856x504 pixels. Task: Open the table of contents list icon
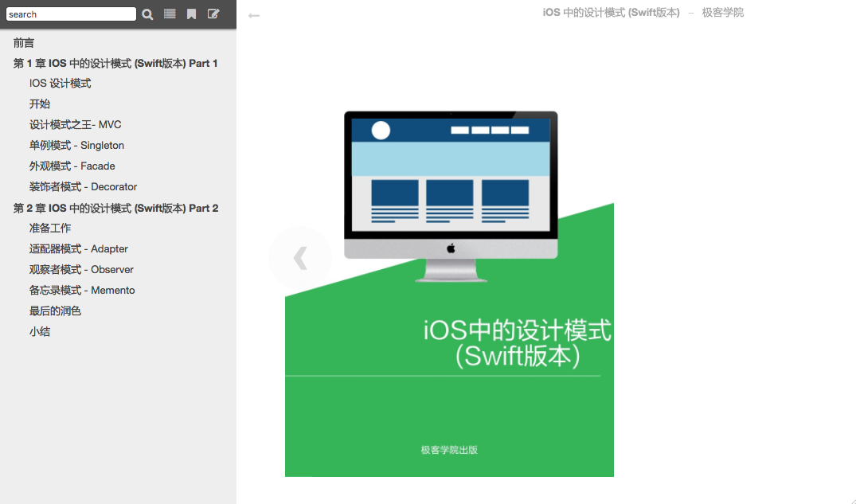(170, 14)
